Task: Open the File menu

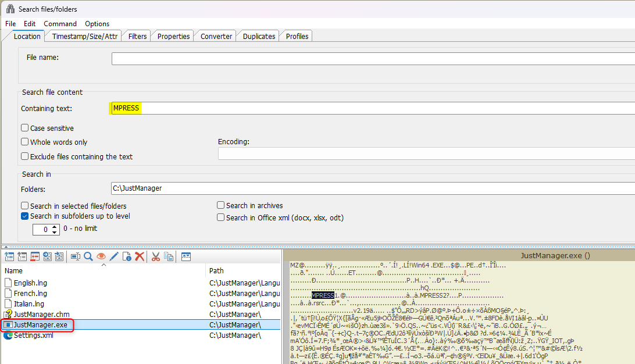Action: click(x=10, y=23)
